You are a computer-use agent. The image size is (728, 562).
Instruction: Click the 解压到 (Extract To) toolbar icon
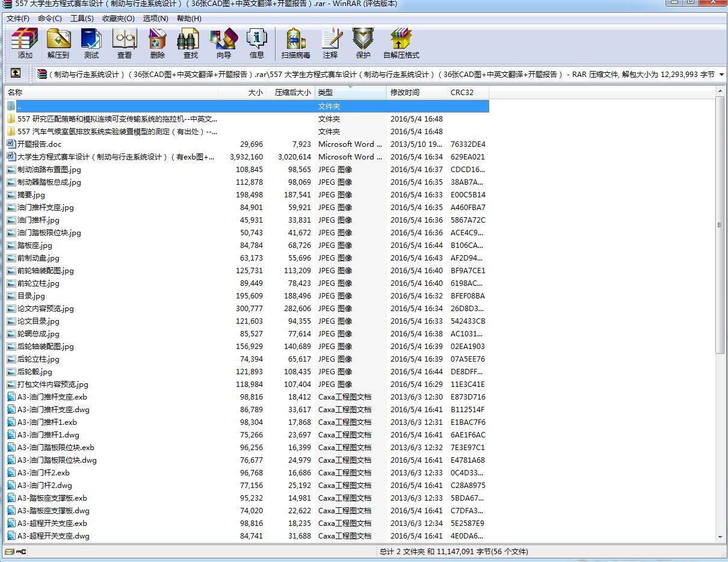(58, 39)
